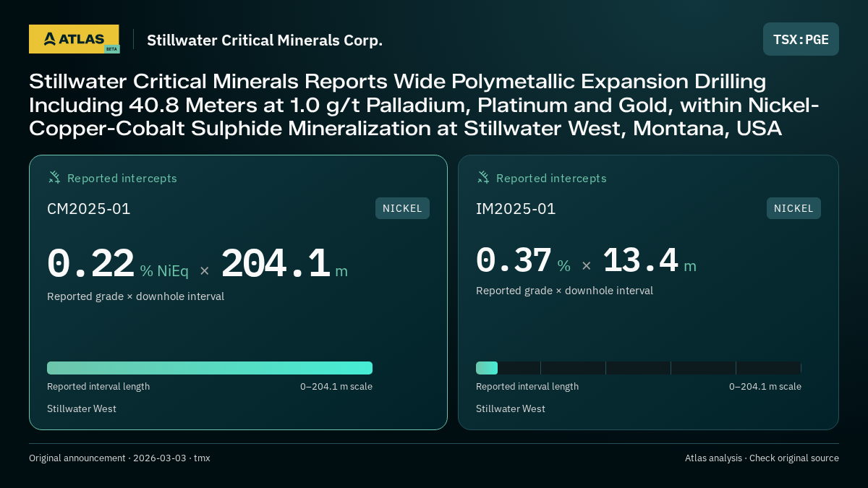
Task: Click 'Stillwater West' in CM2025-01 card
Action: coord(82,409)
